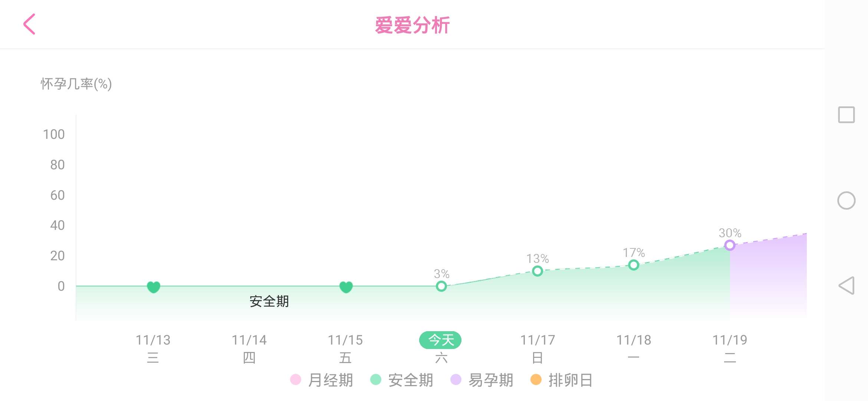Image resolution: width=868 pixels, height=401 pixels.
Task: Select the 安全期 green legend dot
Action: pyautogui.click(x=376, y=380)
